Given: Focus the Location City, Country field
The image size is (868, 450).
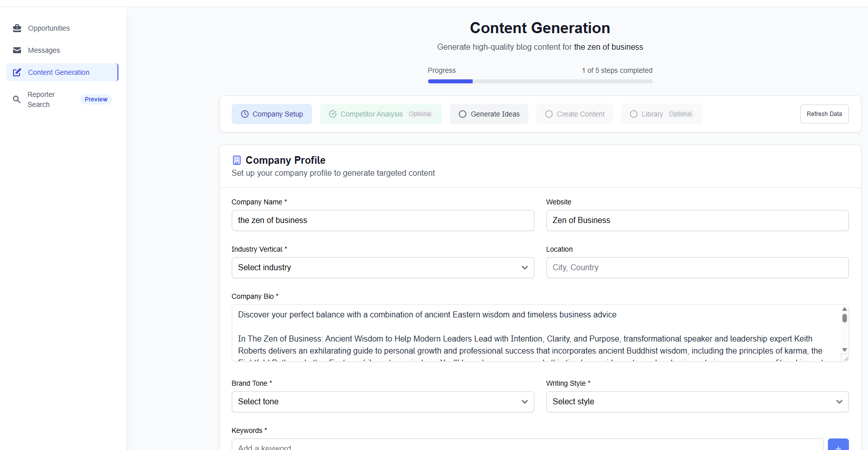Looking at the screenshot, I should click(x=697, y=268).
